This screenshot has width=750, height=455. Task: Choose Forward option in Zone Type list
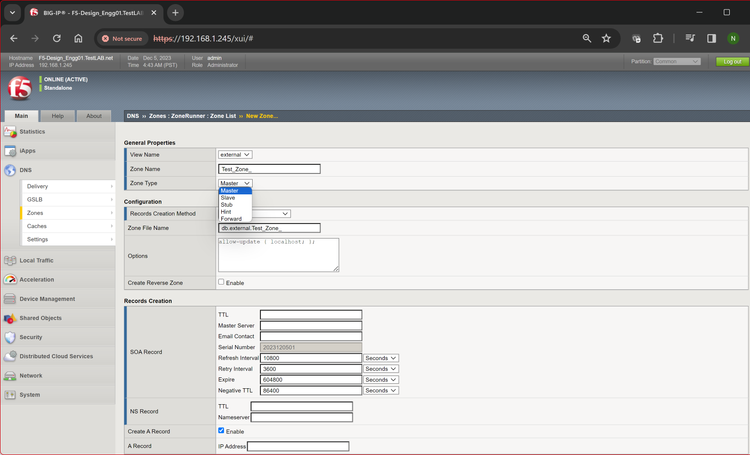tap(231, 219)
